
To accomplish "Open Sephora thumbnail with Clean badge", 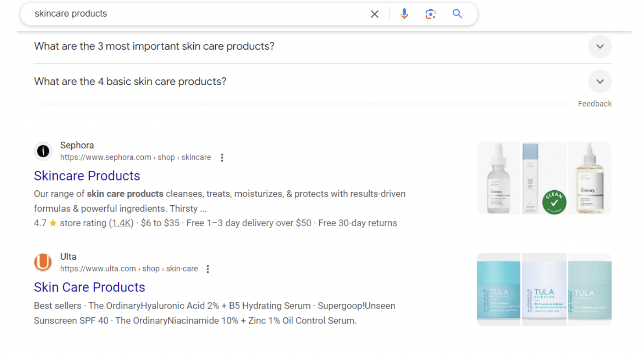I will (x=544, y=178).
